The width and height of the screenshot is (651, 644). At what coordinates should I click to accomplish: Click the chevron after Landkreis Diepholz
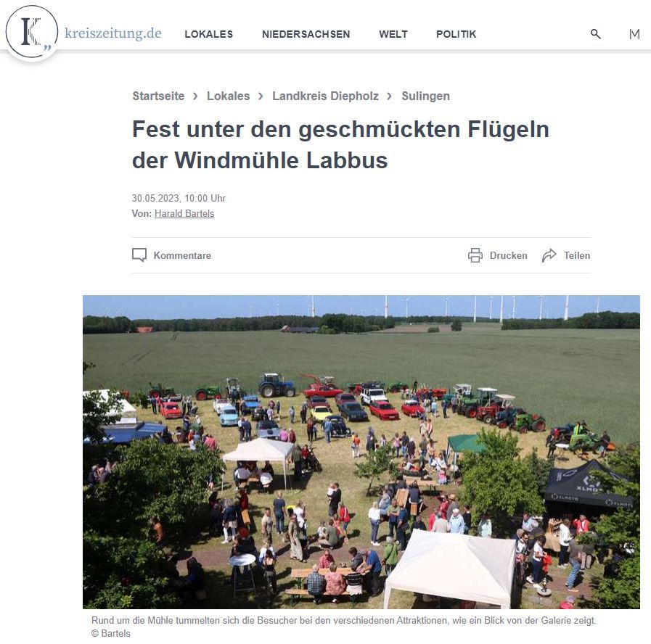coord(389,96)
